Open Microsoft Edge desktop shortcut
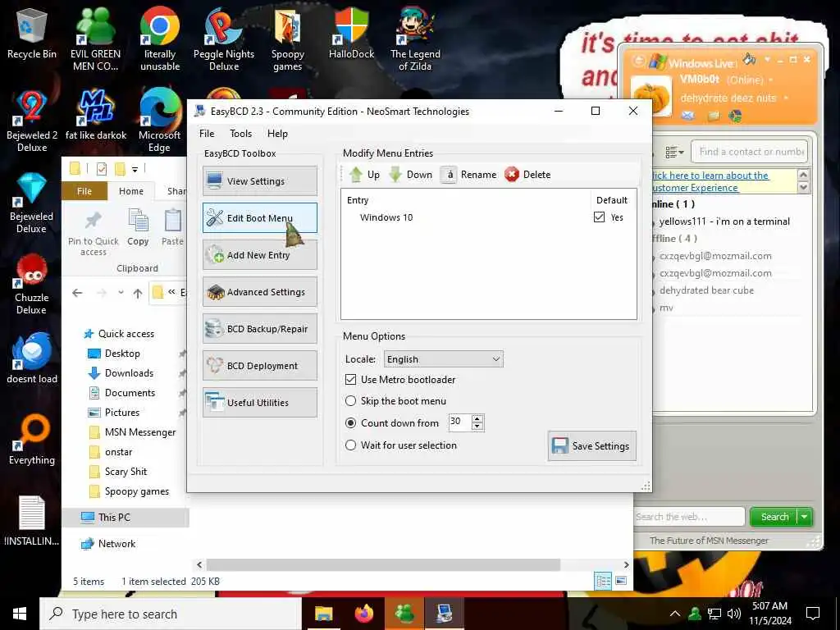This screenshot has width=840, height=630. coord(160,121)
